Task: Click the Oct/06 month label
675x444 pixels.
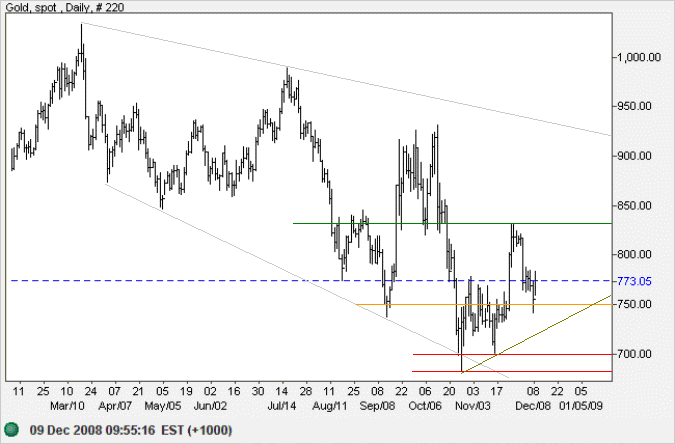Action: 425,406
